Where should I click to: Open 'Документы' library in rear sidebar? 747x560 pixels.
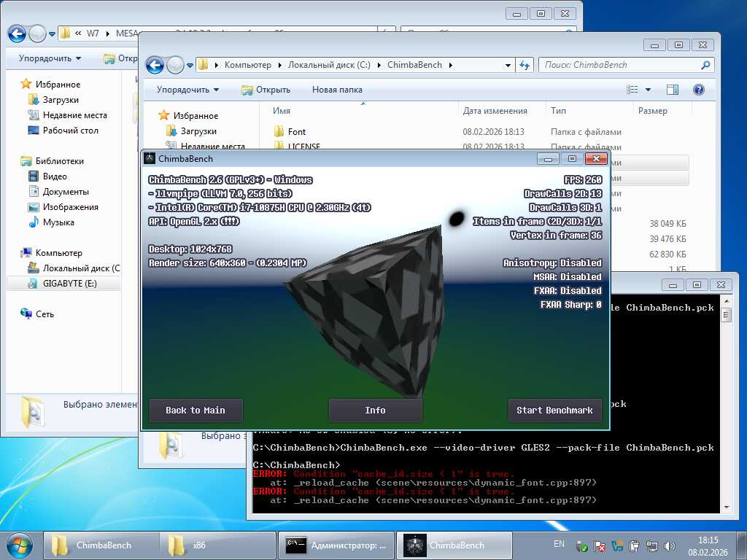(66, 192)
